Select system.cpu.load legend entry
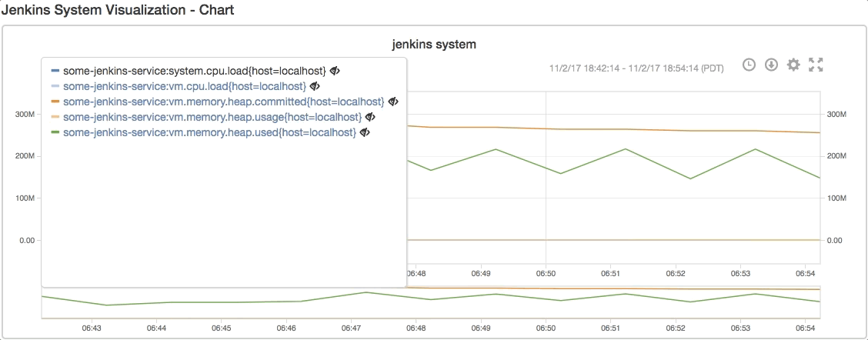Viewport: 868px width, 340px height. click(x=195, y=71)
